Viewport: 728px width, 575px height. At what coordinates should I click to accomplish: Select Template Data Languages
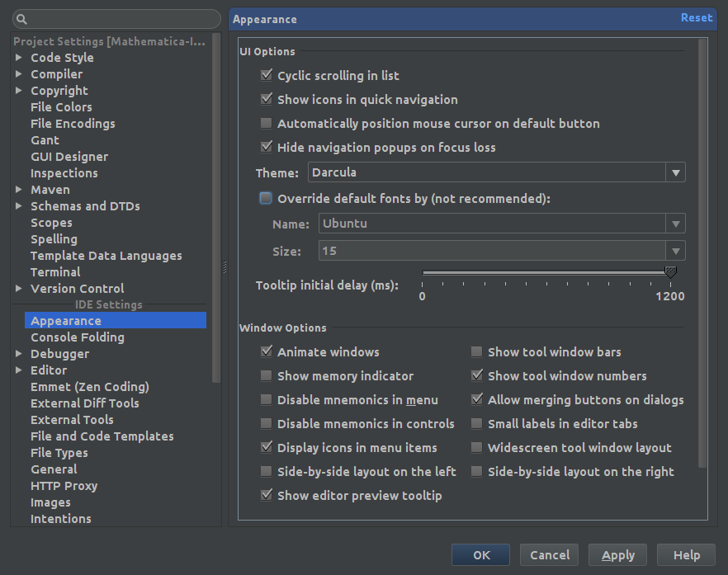(x=106, y=256)
